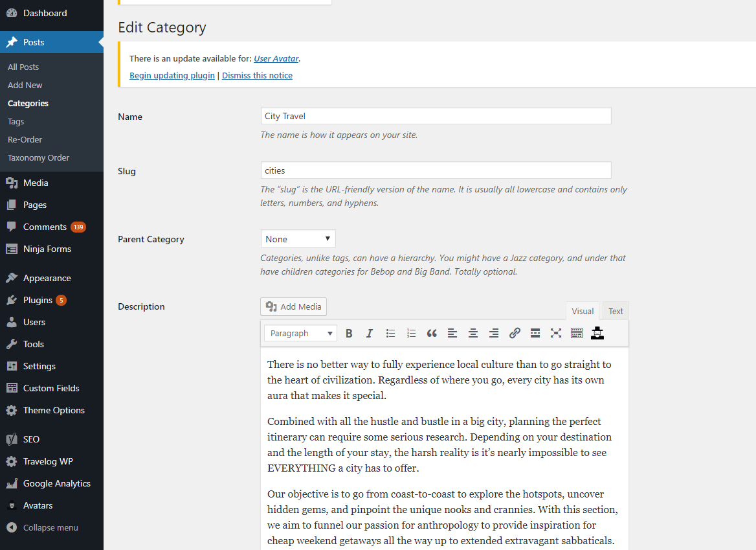Viewport: 756px width, 550px height.
Task: Toggle bold formatting in the editor
Action: click(x=349, y=332)
